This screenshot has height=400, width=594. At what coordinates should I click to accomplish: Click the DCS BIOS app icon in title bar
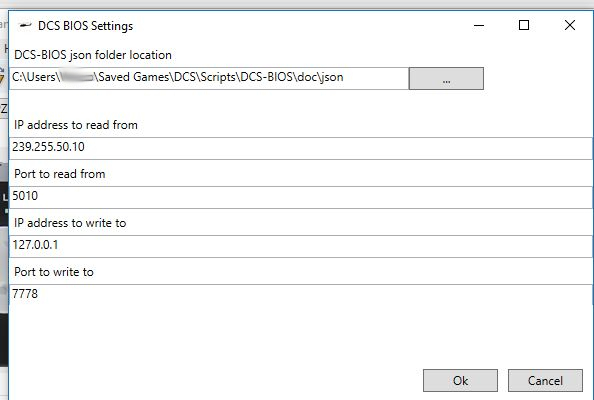(x=25, y=25)
